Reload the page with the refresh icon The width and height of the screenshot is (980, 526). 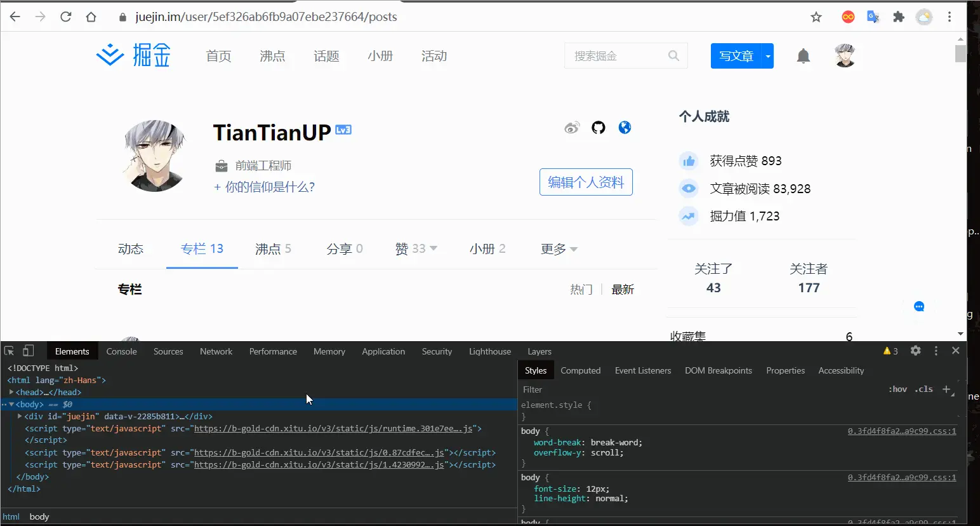click(x=65, y=17)
